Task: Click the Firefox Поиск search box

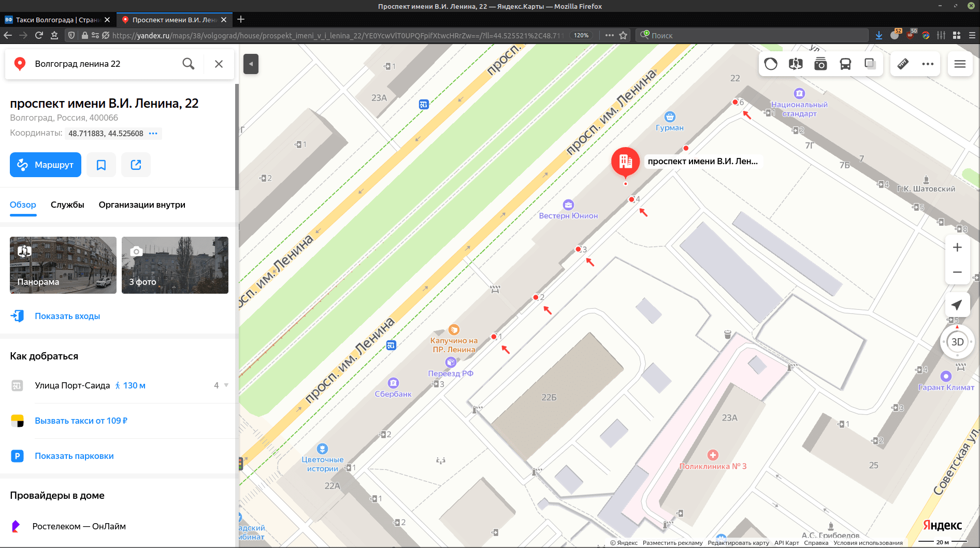Action: 752,35
